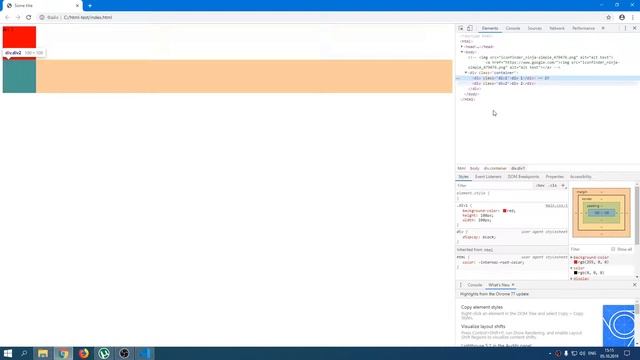This screenshot has height=360, width=640.
Task: Toggle the device toolbar icon
Action: [x=470, y=28]
